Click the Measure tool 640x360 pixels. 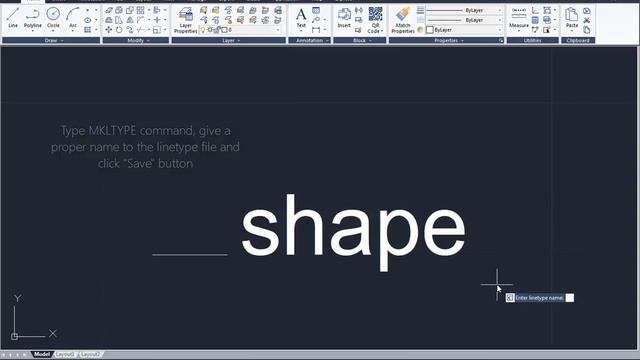519,18
